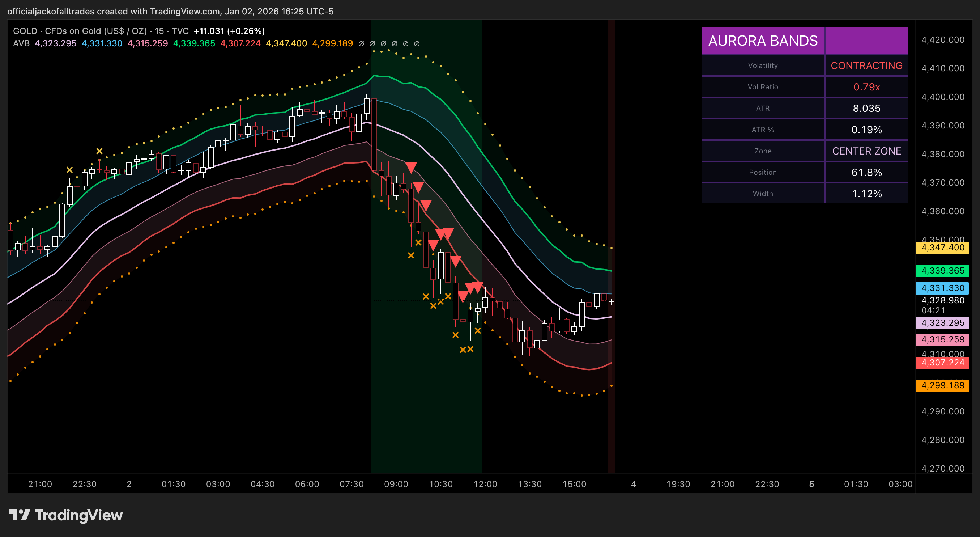Click the 4,420.000 price axis label

pos(943,39)
